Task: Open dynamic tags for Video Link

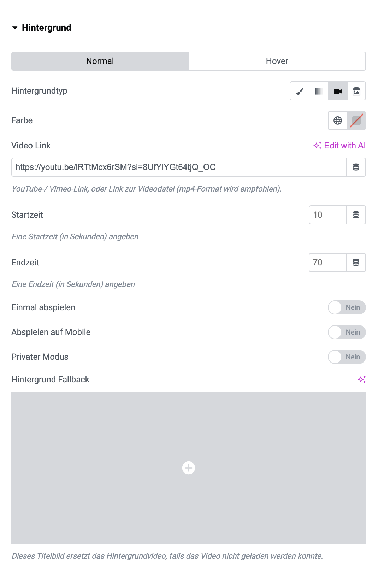Action: (356, 167)
